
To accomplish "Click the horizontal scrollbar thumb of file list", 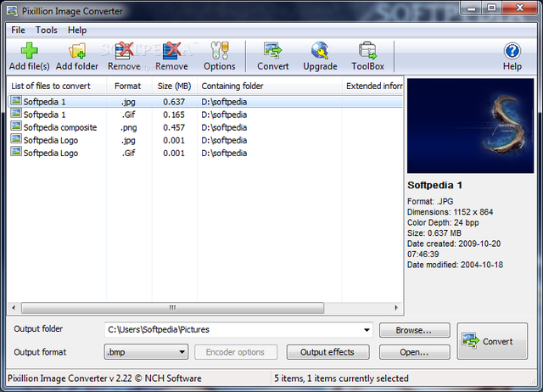I will [173, 308].
